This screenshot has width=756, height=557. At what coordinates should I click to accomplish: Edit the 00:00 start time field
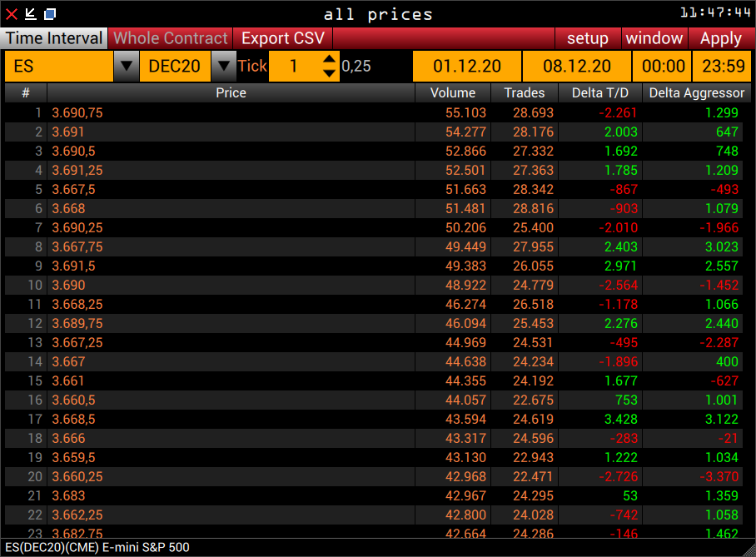662,66
